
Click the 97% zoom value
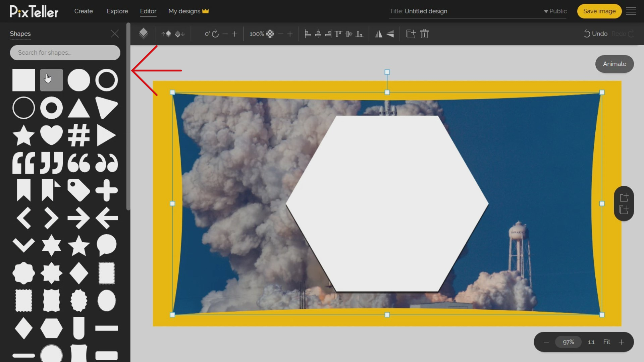pos(568,342)
